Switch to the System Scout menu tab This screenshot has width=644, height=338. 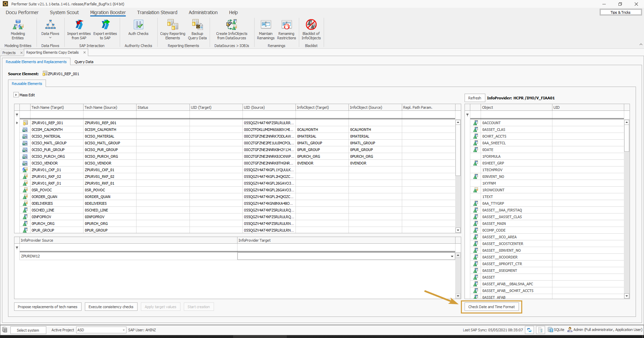pyautogui.click(x=64, y=12)
